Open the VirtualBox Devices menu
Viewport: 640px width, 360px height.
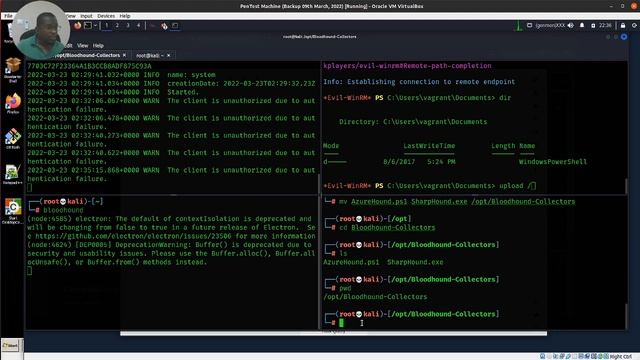pyautogui.click(x=106, y=16)
